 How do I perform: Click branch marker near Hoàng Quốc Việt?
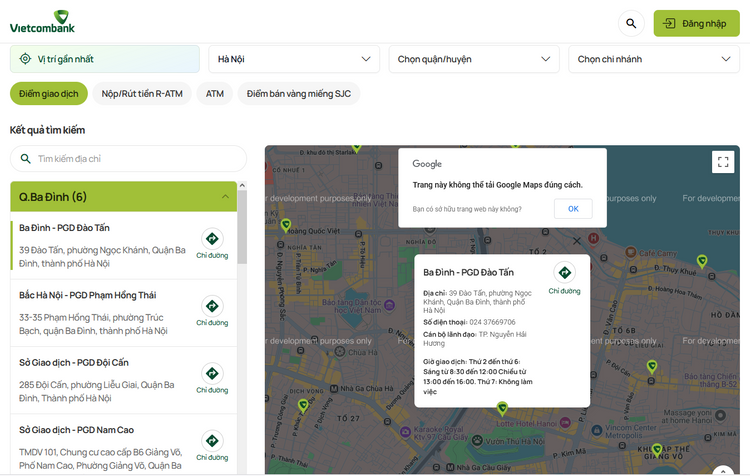coord(286,225)
